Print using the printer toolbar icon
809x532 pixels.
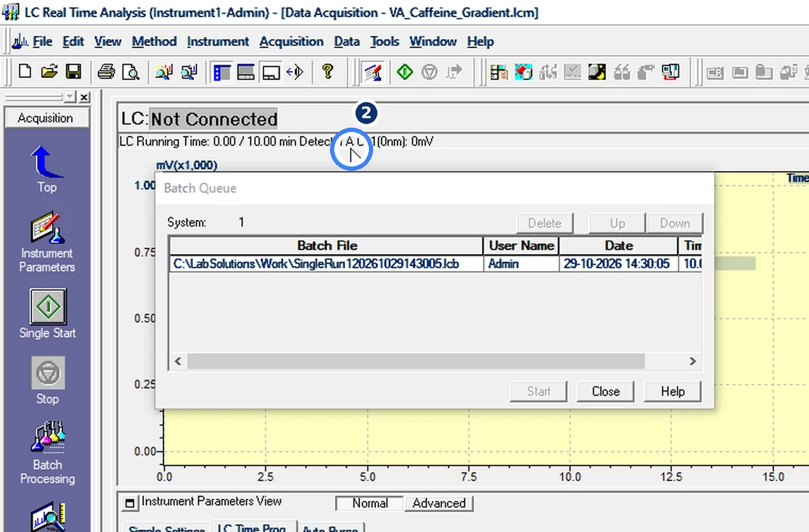tap(106, 72)
